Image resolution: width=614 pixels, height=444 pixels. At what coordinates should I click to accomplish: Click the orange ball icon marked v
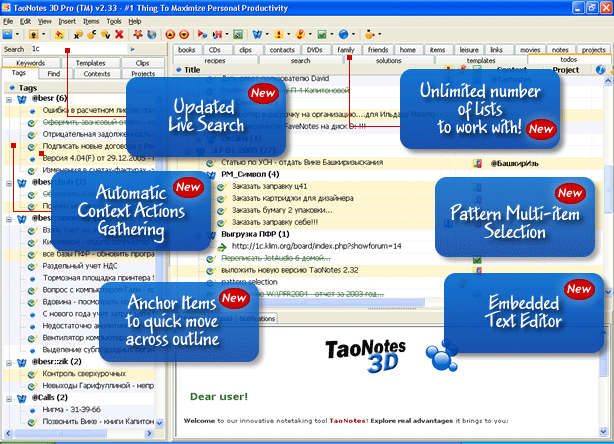tap(106, 34)
